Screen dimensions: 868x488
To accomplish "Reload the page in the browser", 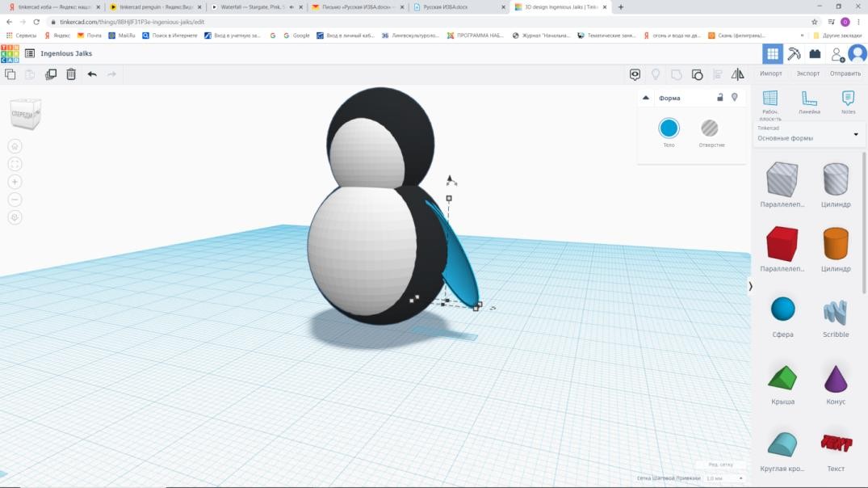I will 36,22.
